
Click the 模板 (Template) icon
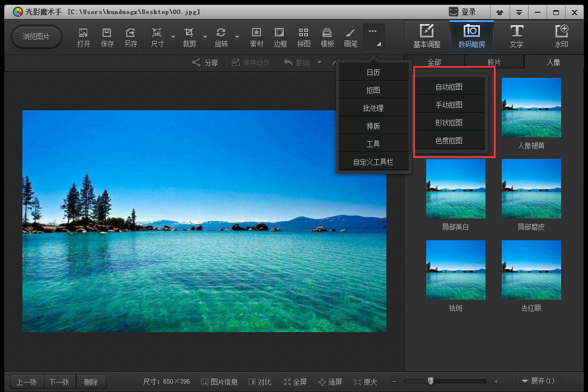(327, 37)
